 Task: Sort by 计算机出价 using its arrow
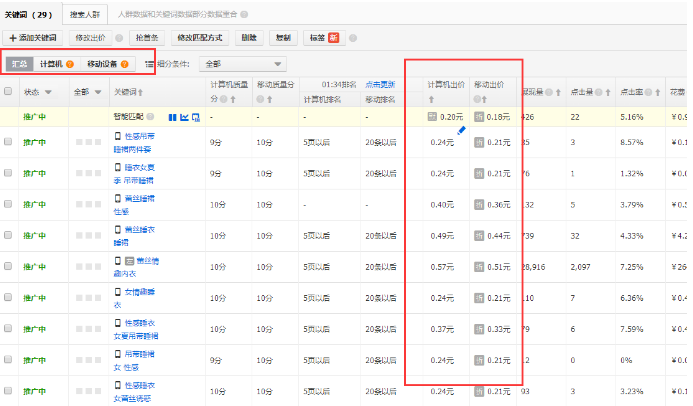click(x=431, y=99)
